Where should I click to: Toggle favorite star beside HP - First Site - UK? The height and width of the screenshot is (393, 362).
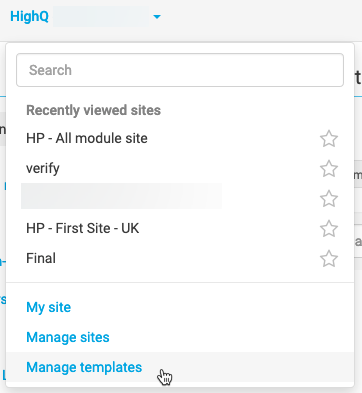(x=329, y=228)
